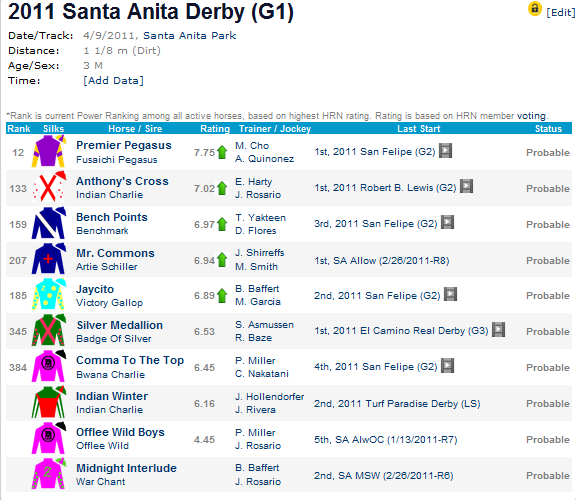Open sire War Chant link
This screenshot has width=576, height=500.
(101, 482)
